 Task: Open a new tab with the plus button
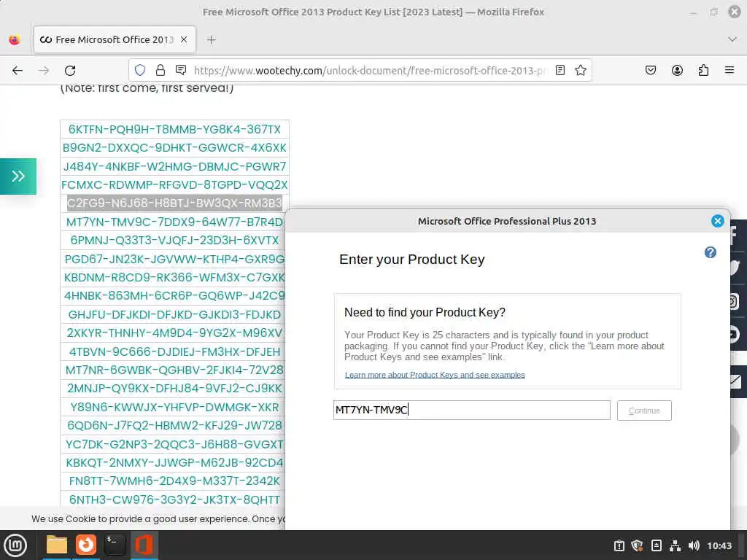pos(212,40)
